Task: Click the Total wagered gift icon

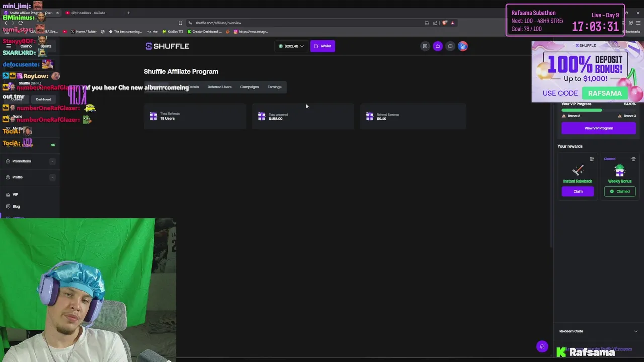Action: coord(262,116)
